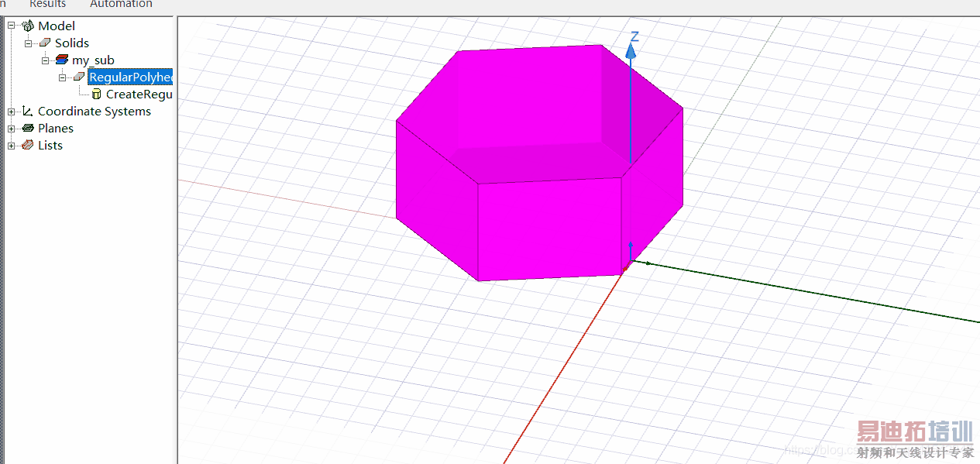Select the highlighted RegularPolyhedron label
Viewport: 980px width, 464px height.
tap(131, 77)
